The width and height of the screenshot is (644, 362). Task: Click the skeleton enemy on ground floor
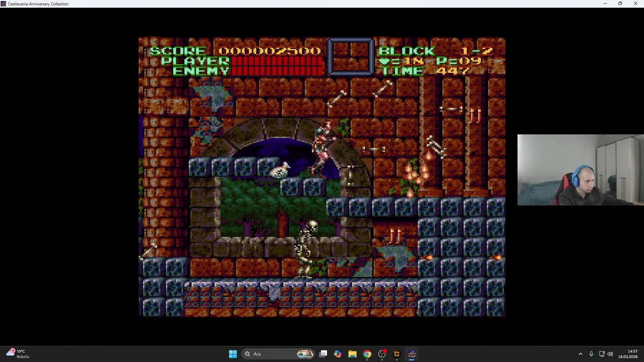(306, 249)
